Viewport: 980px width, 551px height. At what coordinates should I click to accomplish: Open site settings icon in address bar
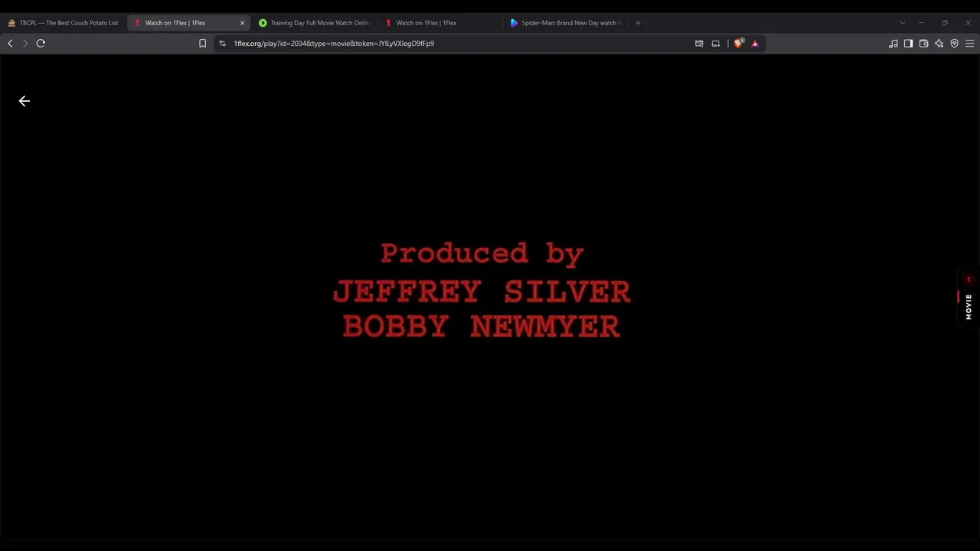[222, 44]
